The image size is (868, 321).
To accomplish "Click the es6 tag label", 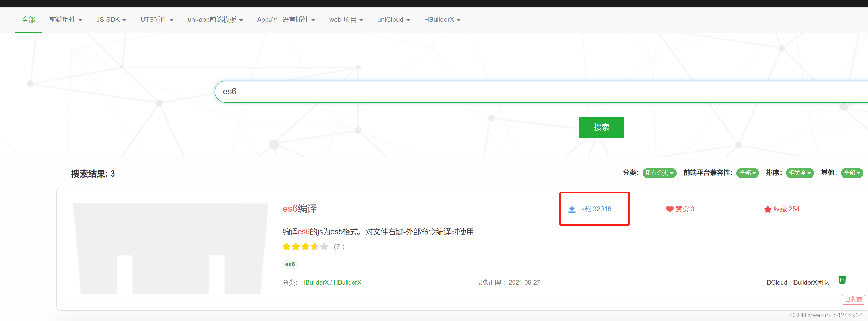I will coord(290,264).
